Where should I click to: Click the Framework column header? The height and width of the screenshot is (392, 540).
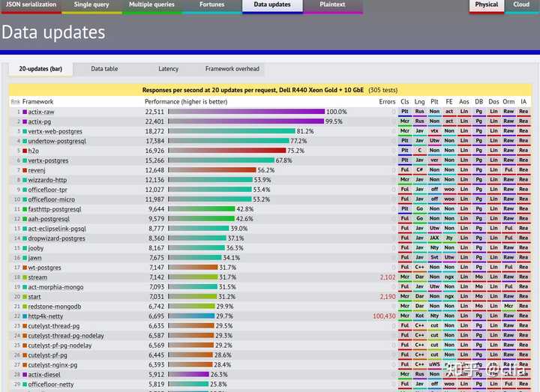38,102
